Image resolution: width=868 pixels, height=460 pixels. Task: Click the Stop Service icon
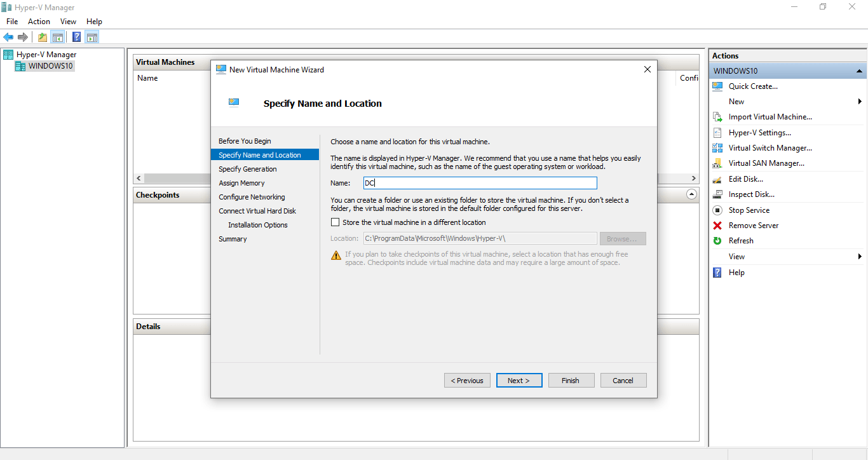click(718, 210)
